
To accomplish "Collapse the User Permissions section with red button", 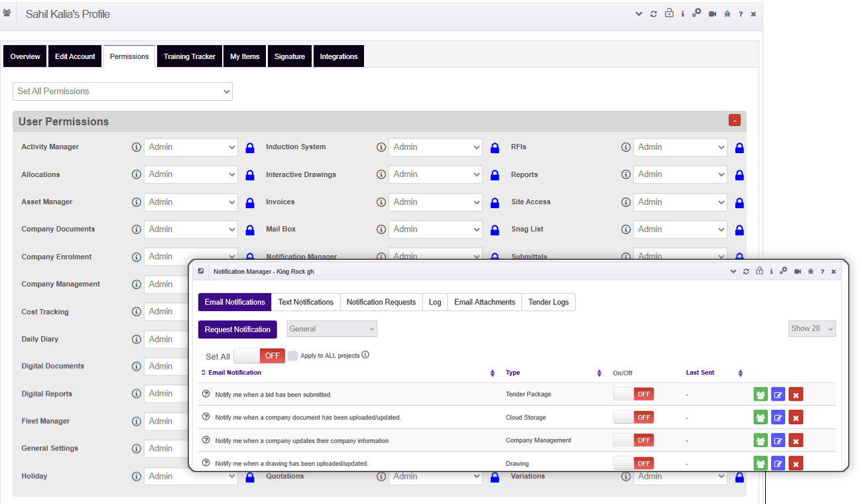I will [x=735, y=120].
